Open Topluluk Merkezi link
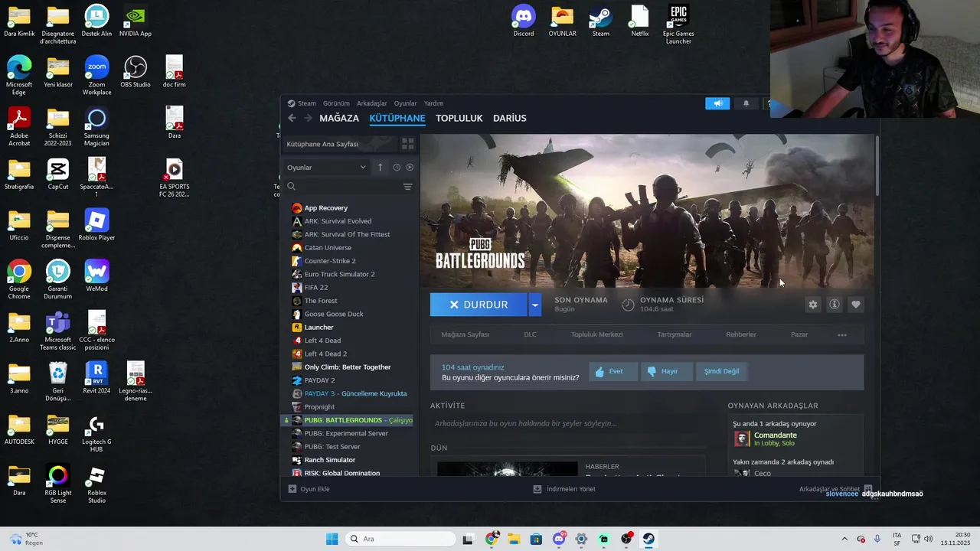980x551 pixels. 596,334
